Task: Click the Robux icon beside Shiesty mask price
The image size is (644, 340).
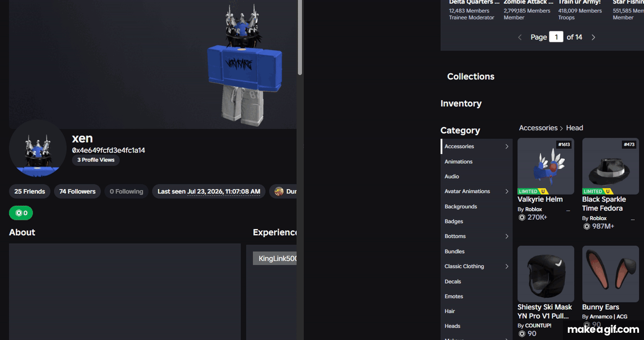Action: [522, 334]
